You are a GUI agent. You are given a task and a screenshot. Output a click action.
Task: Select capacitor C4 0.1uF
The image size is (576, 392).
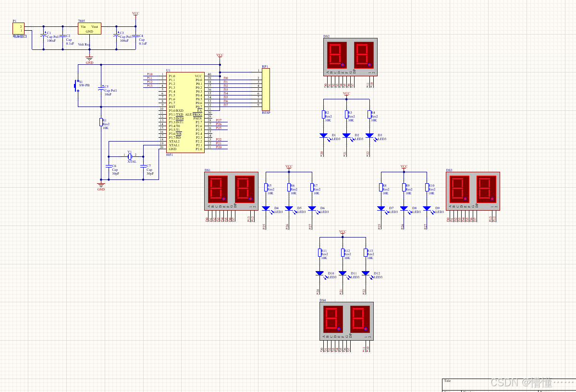tap(135, 36)
